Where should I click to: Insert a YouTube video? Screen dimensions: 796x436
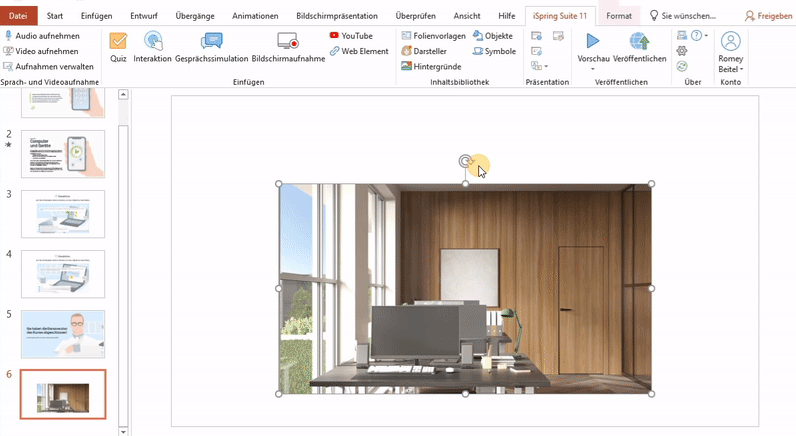click(x=350, y=35)
